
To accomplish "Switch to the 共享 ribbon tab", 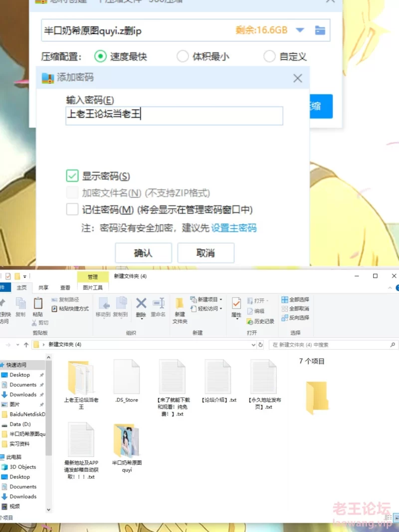I will (x=43, y=287).
